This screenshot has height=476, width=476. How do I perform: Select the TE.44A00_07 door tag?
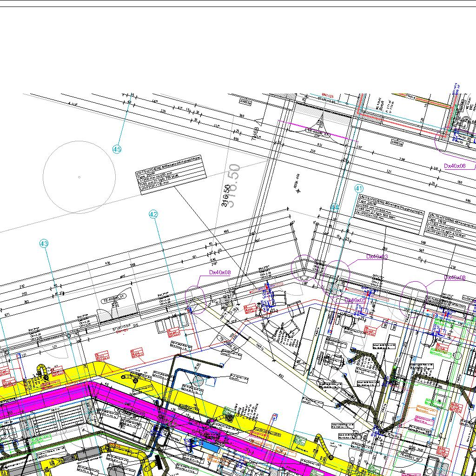click(317, 132)
